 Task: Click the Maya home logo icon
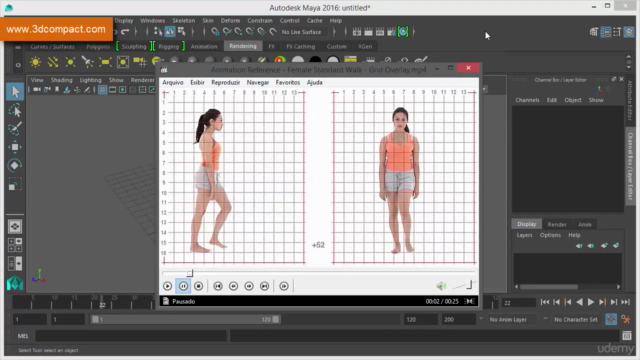coord(15,282)
